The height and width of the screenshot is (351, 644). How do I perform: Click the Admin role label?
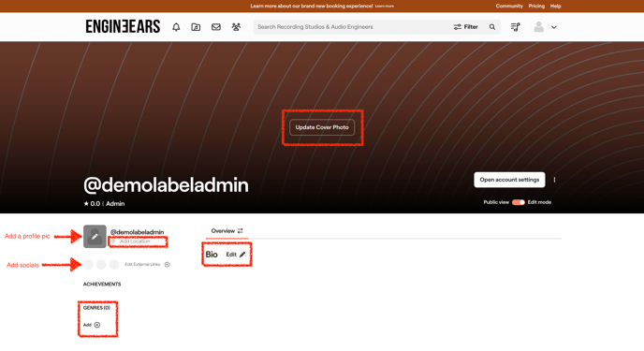(x=115, y=204)
